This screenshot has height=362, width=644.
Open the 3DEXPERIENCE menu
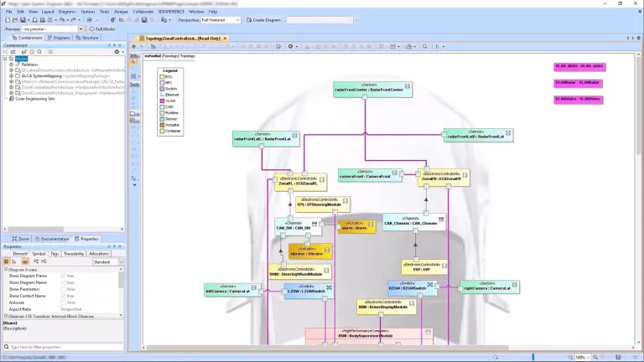171,12
